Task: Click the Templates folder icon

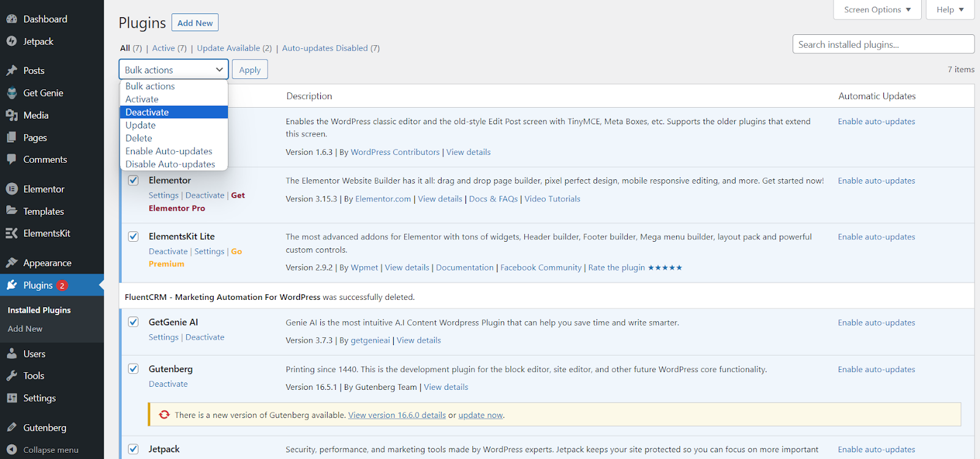Action: [12, 211]
